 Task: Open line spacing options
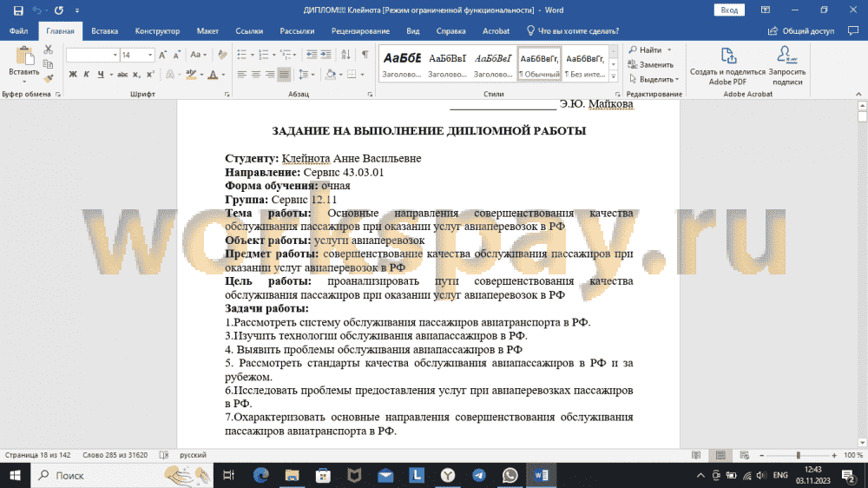point(306,74)
